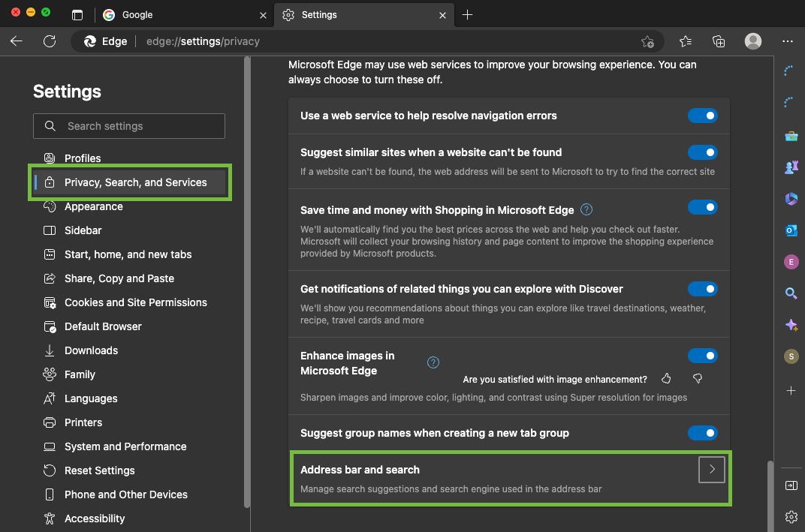Open the Outlook icon in the sidebar

tap(791, 230)
